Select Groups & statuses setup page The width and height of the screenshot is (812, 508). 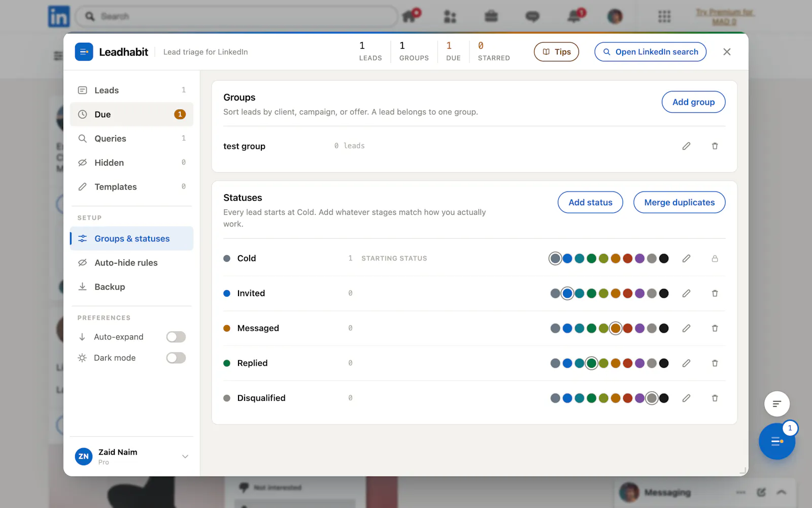click(x=131, y=238)
